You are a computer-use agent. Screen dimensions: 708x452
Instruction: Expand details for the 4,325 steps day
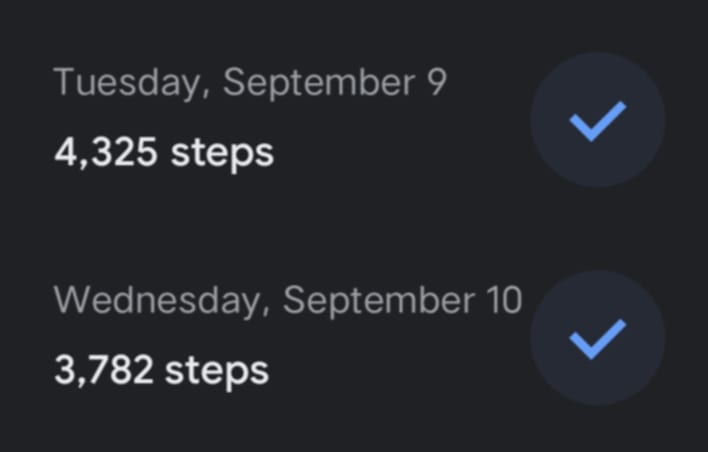(250, 118)
